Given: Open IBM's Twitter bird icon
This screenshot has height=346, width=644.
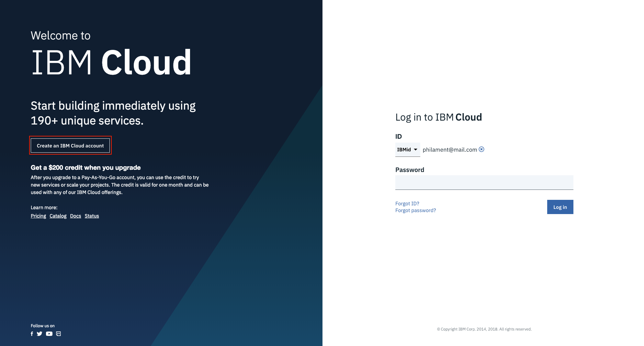Looking at the screenshot, I should pyautogui.click(x=40, y=334).
